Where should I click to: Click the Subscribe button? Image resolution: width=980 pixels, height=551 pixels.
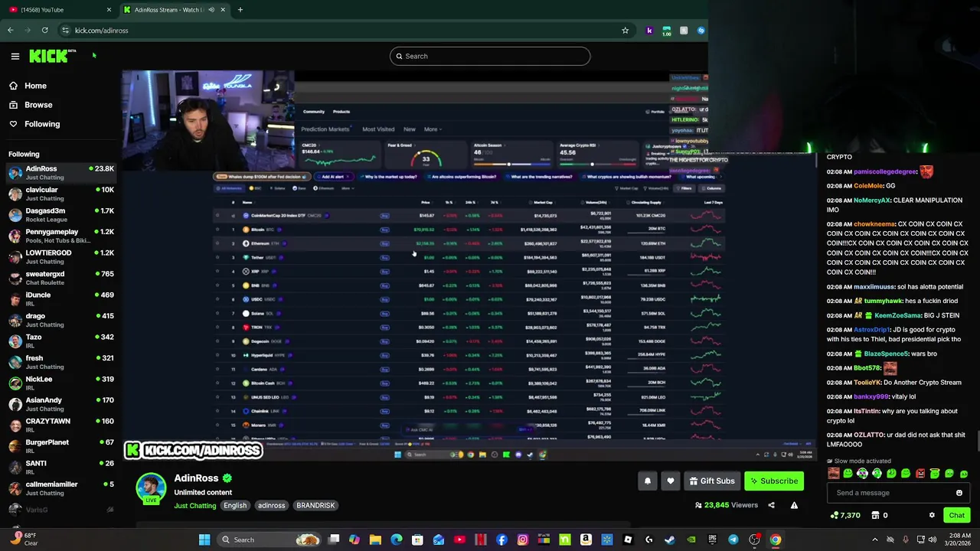pyautogui.click(x=774, y=481)
